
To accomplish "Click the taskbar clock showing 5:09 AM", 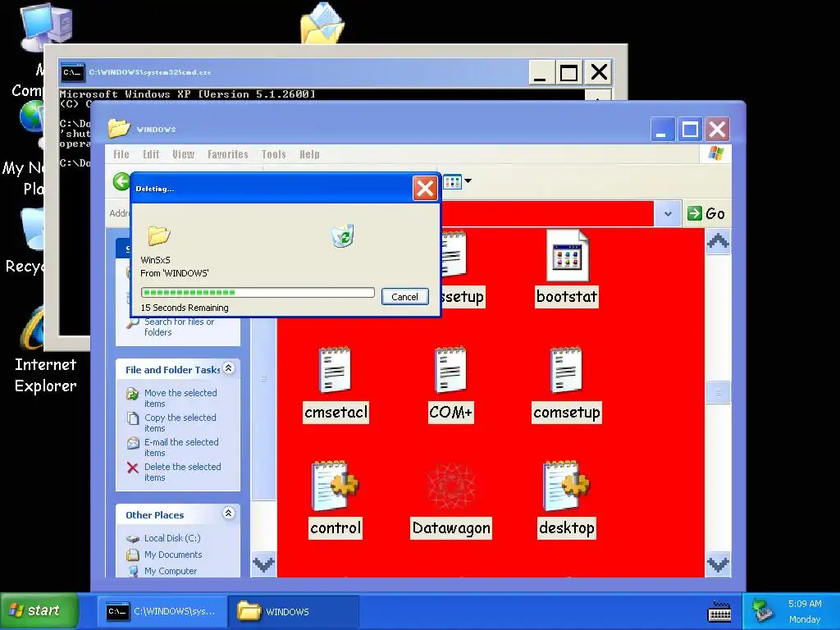I will [x=805, y=604].
